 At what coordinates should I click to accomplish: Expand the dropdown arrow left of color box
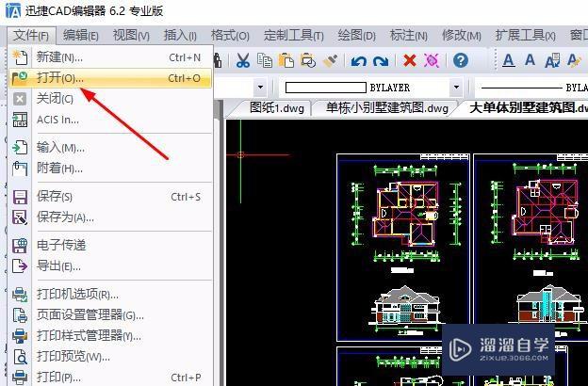260,88
